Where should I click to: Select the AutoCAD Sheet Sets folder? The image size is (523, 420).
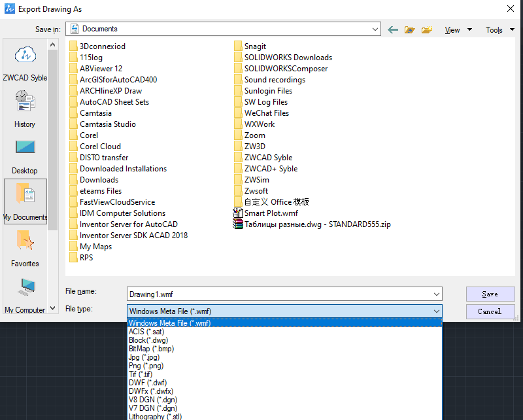point(109,102)
